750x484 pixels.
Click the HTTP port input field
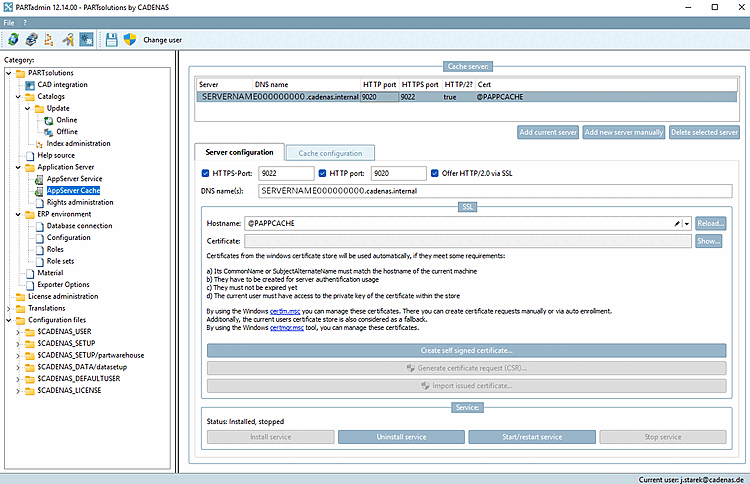tap(398, 173)
